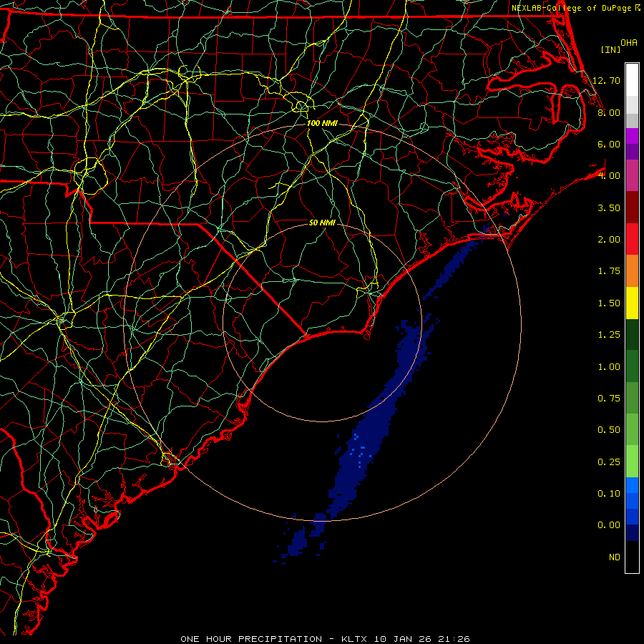The height and width of the screenshot is (644, 644).
Task: Pick the 1.75 legend label
Action: [x=609, y=271]
